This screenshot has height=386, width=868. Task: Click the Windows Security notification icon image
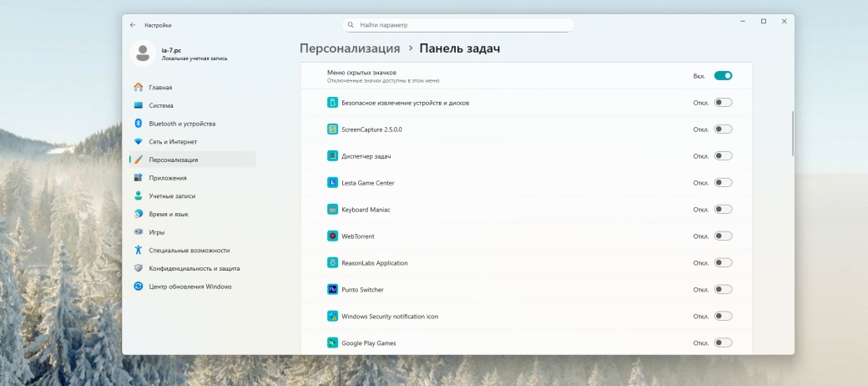point(332,316)
